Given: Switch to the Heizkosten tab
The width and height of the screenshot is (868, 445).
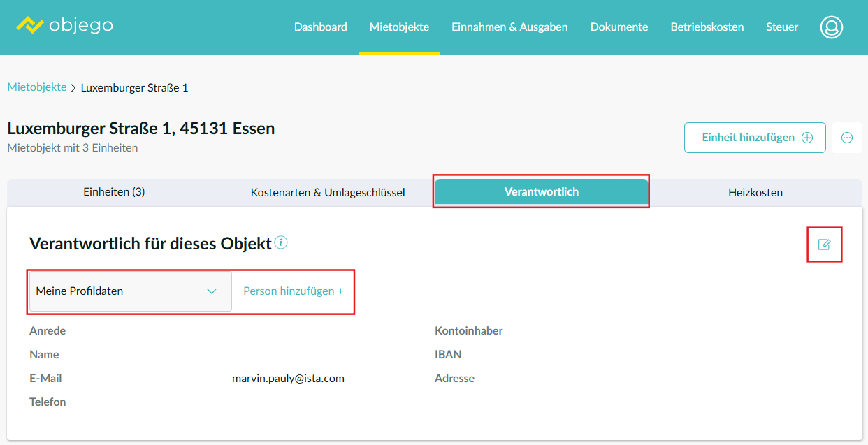Looking at the screenshot, I should (755, 192).
